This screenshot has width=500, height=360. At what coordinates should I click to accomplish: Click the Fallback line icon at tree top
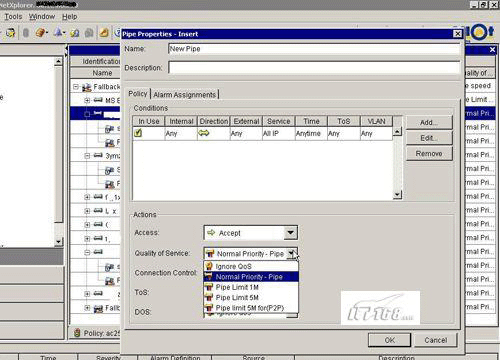point(87,87)
